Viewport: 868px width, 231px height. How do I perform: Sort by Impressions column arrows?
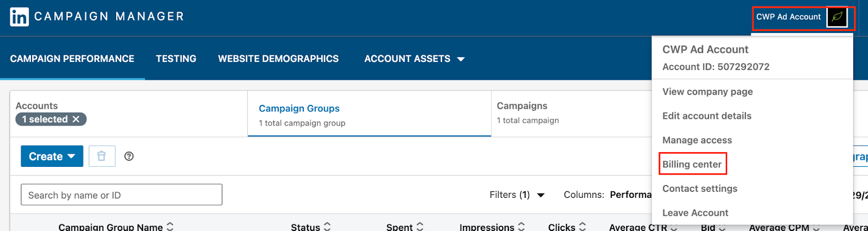[x=521, y=227]
